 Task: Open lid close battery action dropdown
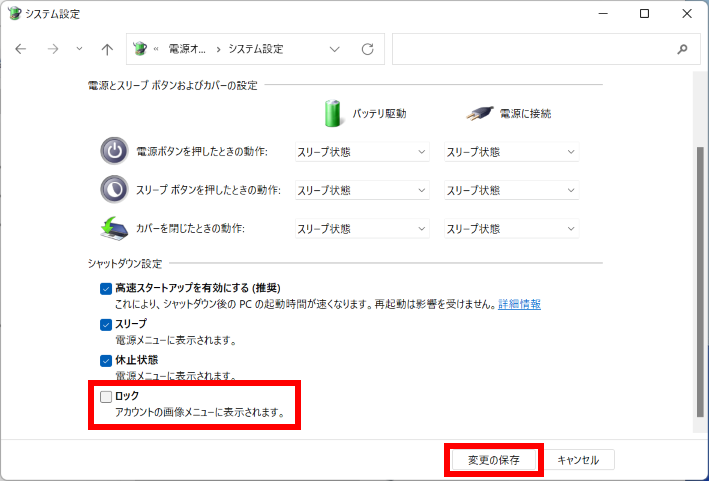[x=362, y=228]
